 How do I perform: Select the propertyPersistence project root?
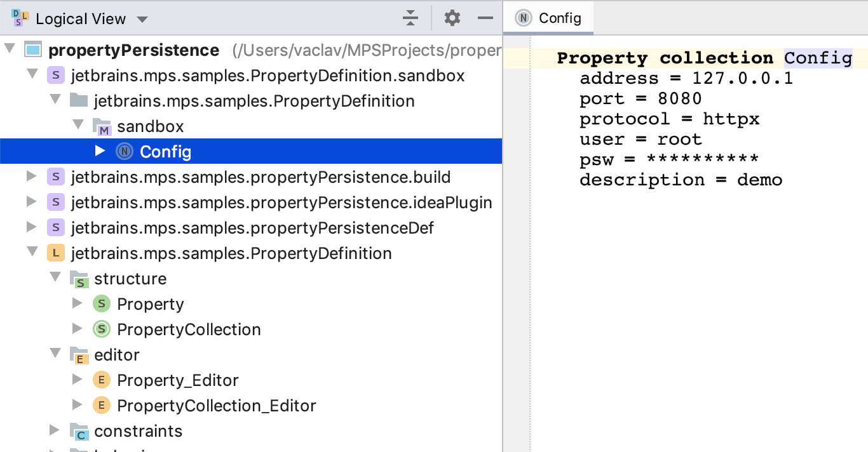coord(133,50)
